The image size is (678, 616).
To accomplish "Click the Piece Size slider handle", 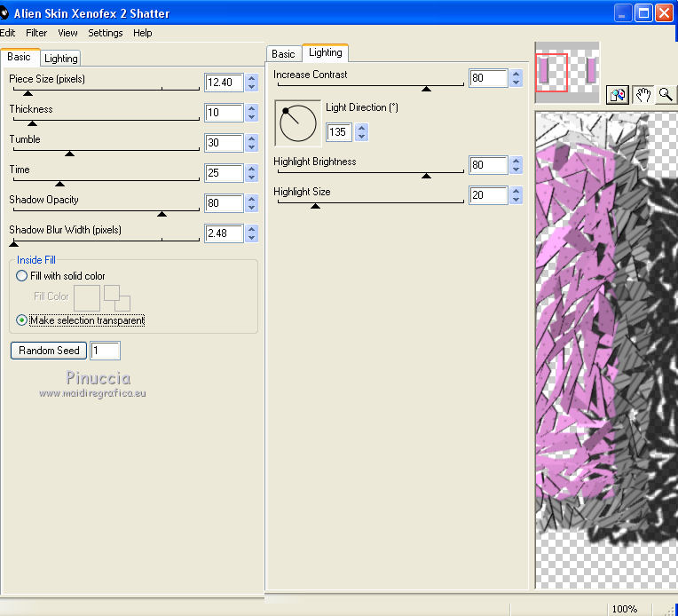I will tap(28, 93).
